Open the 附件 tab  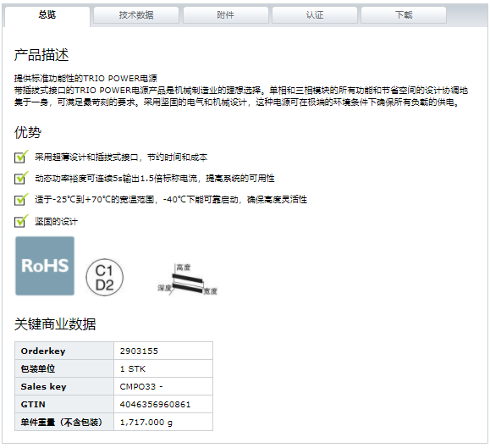pos(226,15)
